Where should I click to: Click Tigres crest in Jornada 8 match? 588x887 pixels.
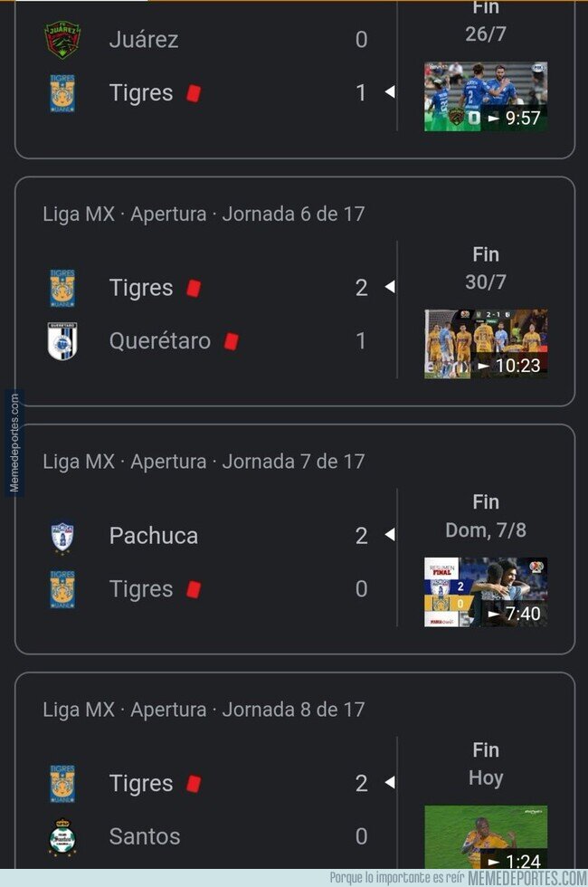62,784
